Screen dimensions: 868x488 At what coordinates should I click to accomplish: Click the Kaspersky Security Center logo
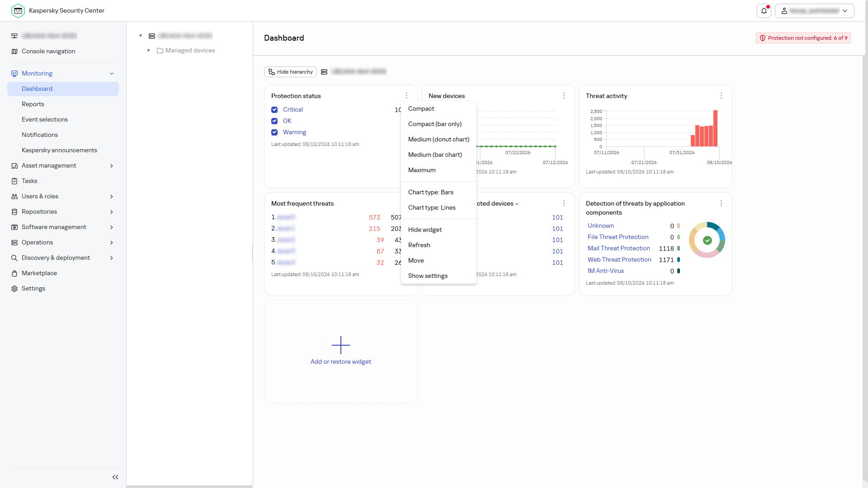tap(18, 11)
